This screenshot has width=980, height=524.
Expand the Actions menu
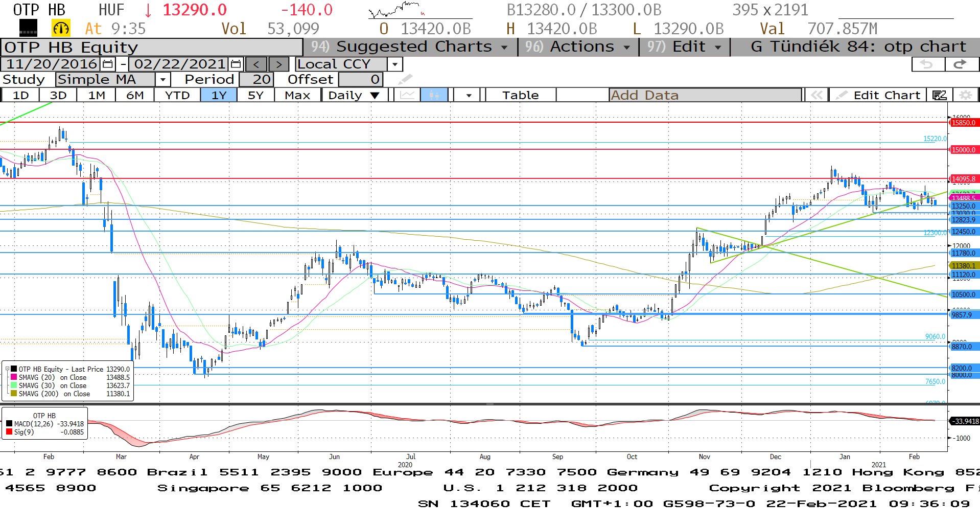tap(577, 47)
